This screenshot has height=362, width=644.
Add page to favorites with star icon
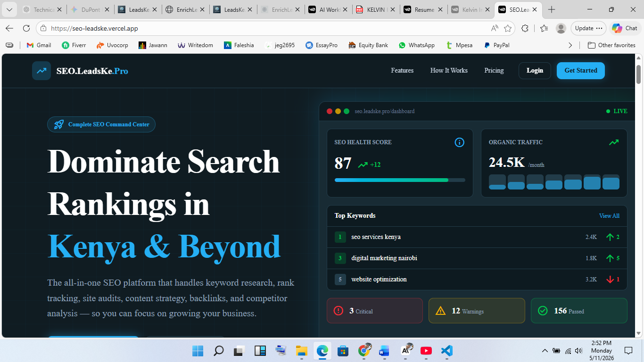[508, 28]
